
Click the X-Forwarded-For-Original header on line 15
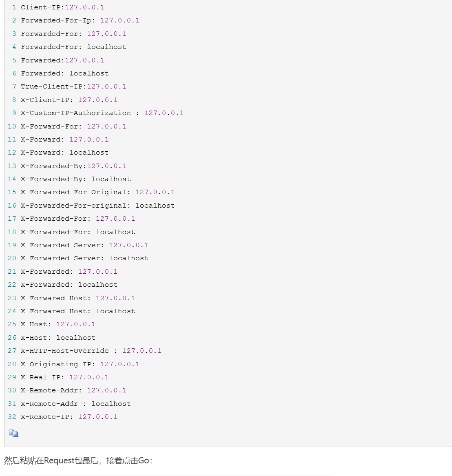[x=75, y=192]
